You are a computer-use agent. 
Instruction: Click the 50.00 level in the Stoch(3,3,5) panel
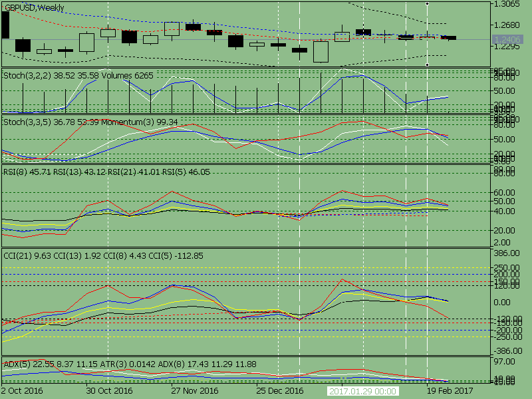[x=504, y=140]
